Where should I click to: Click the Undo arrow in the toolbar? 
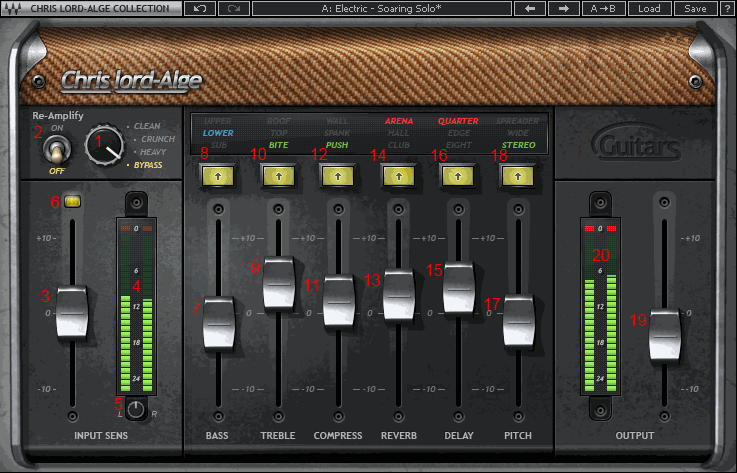[200, 8]
